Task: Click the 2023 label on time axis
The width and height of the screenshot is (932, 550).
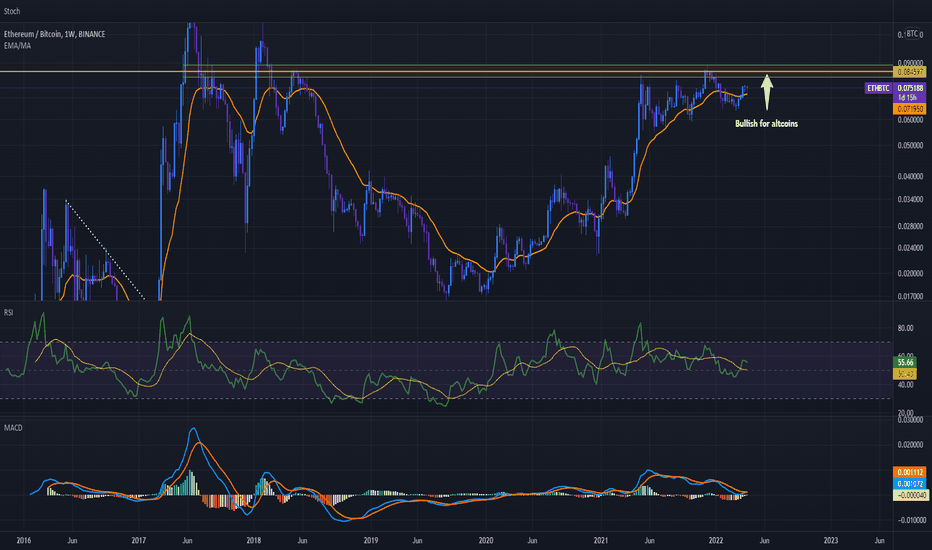Action: [831, 540]
